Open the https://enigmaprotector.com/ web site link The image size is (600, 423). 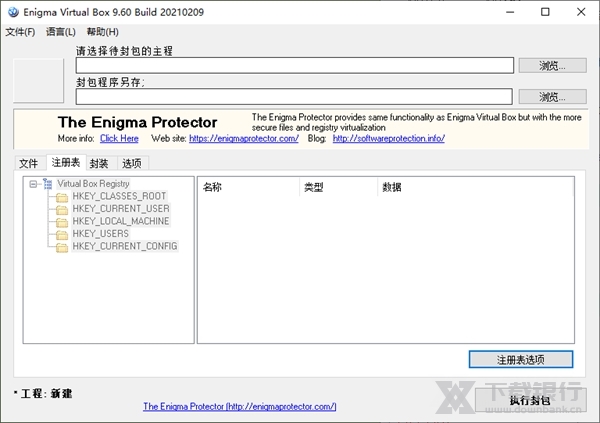[244, 139]
